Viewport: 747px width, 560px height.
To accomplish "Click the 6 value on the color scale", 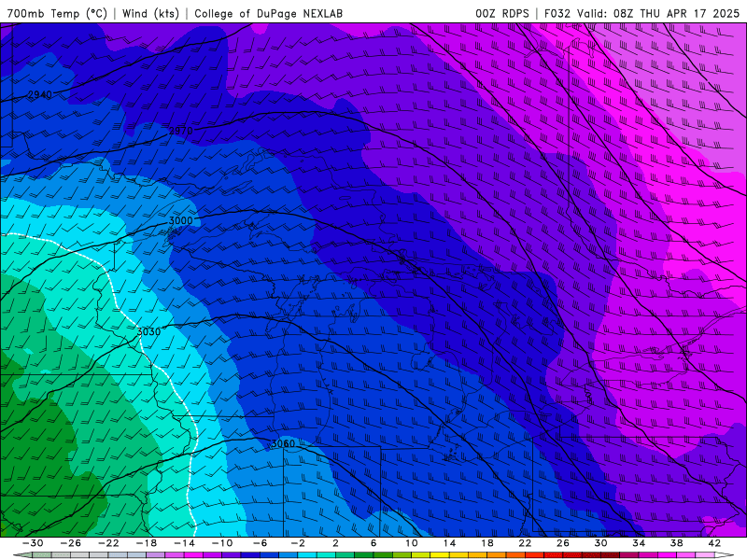I will tap(373, 543).
